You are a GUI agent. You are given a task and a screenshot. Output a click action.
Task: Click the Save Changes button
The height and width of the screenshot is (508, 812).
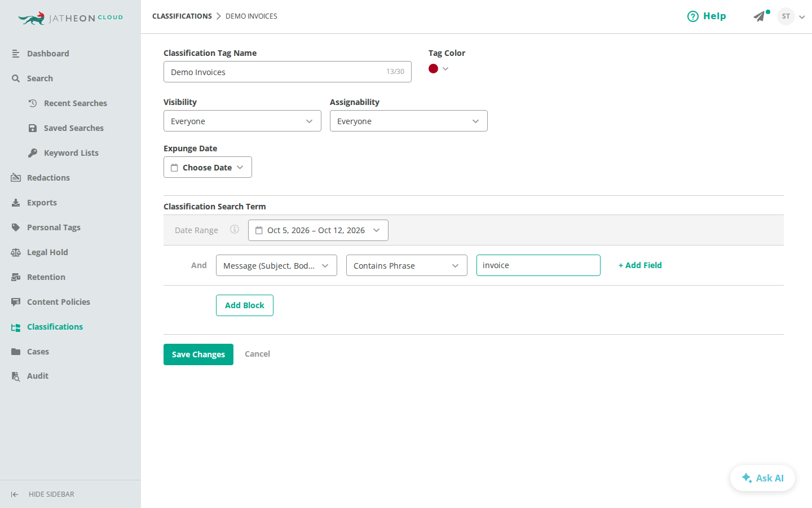click(x=198, y=354)
